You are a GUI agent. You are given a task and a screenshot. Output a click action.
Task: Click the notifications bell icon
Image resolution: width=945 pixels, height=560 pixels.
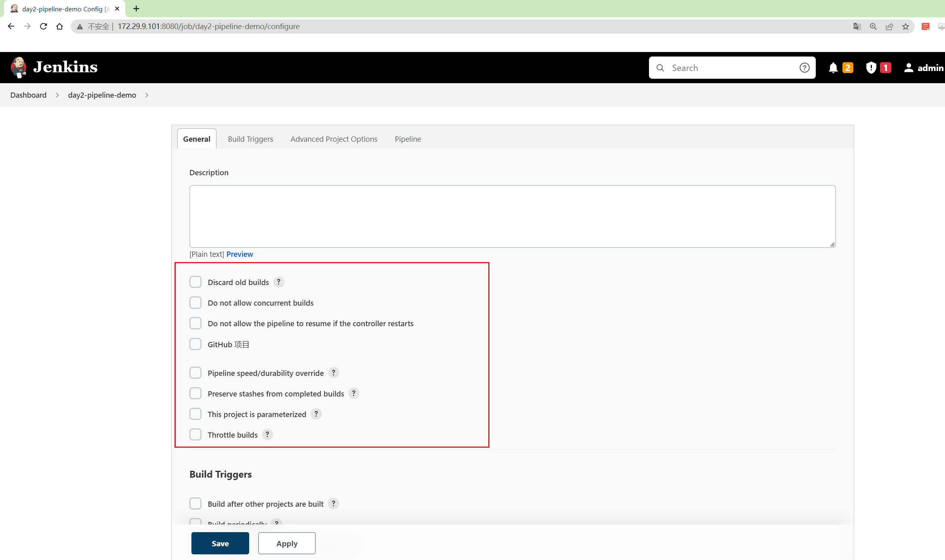click(834, 67)
